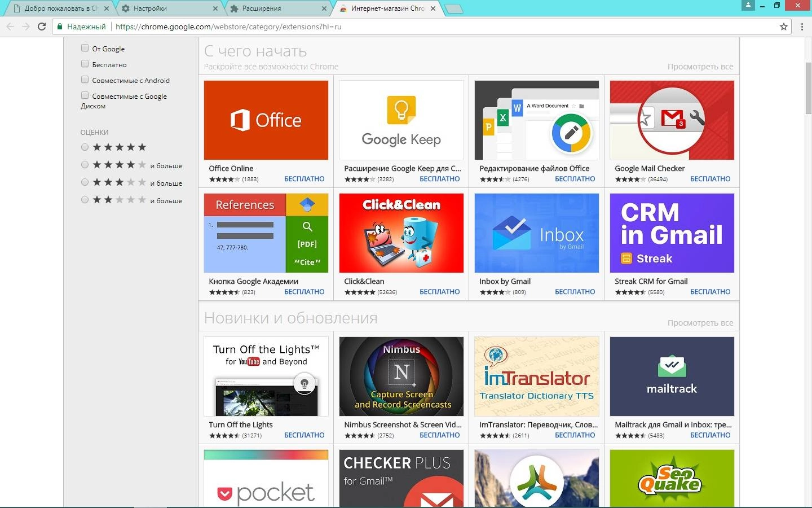
Task: Open the Chrome three-dot menu
Action: point(802,27)
